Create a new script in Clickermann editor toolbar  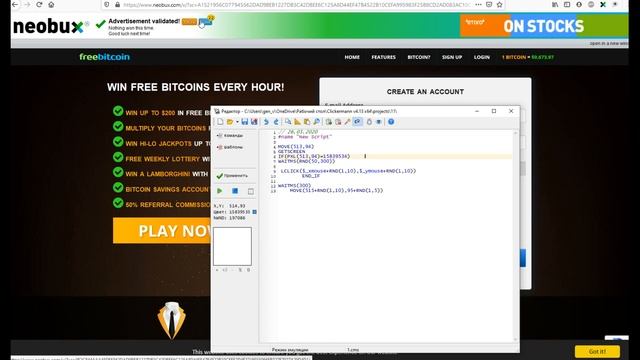[220, 122]
